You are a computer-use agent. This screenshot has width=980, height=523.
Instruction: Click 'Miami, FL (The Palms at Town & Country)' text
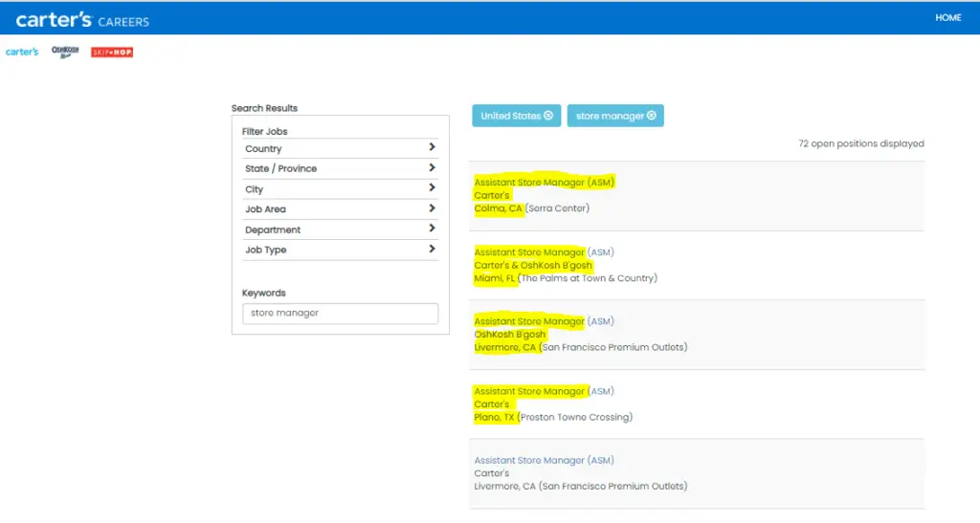coord(566,278)
